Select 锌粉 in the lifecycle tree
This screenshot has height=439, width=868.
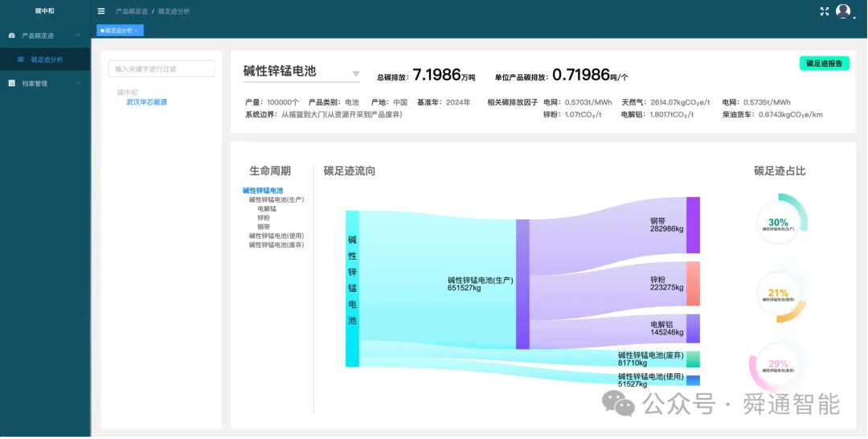pyautogui.click(x=264, y=218)
